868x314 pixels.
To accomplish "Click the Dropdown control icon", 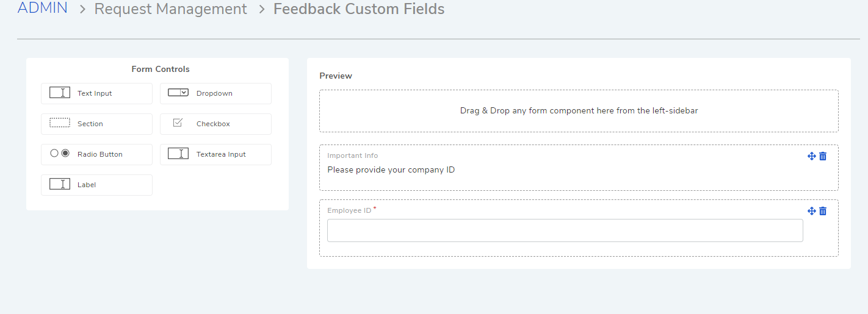I will 178,93.
